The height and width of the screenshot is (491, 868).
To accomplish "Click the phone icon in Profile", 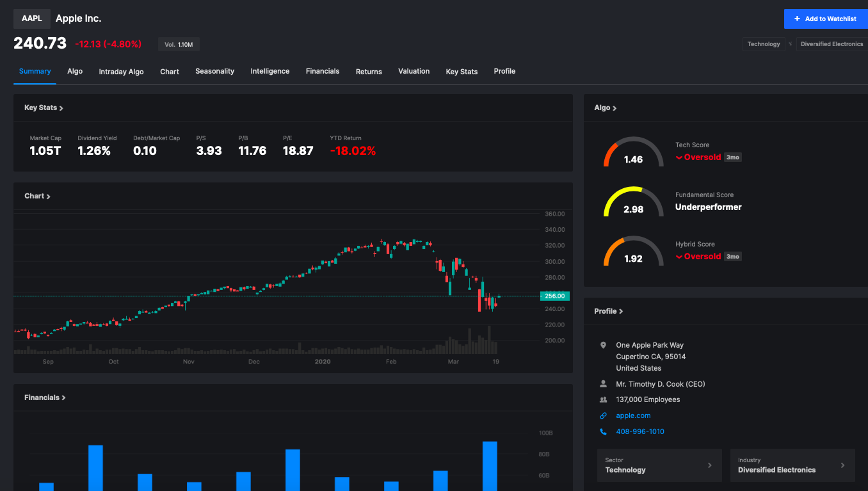I will [x=603, y=431].
